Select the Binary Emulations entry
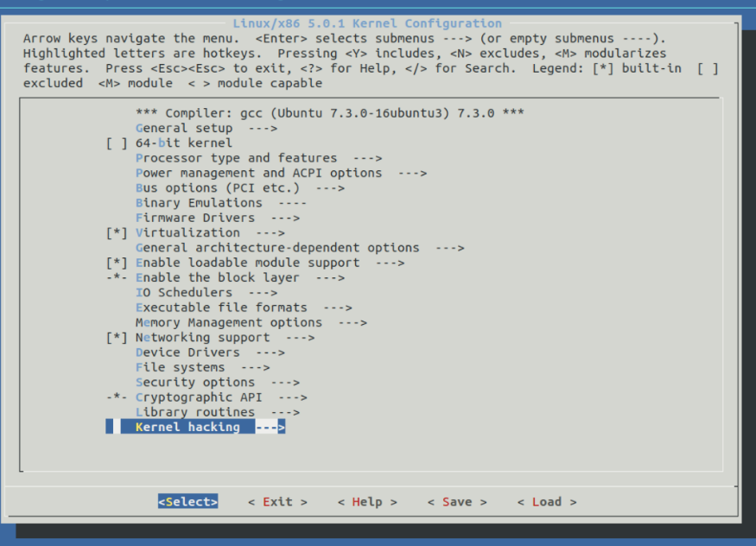Screen dimensions: 756x546 click(221, 203)
